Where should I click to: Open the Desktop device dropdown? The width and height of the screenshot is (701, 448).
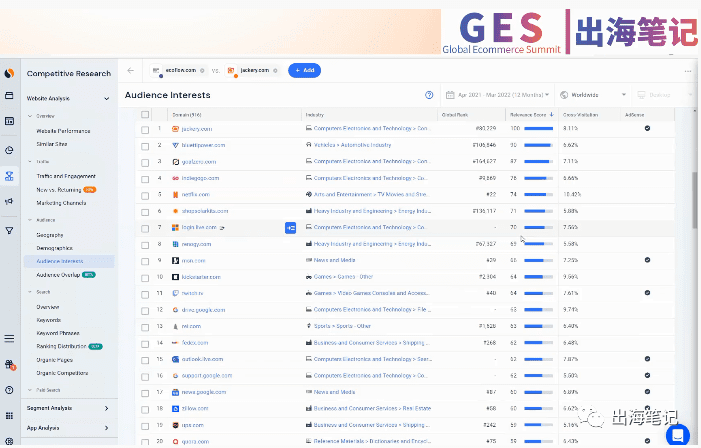663,95
